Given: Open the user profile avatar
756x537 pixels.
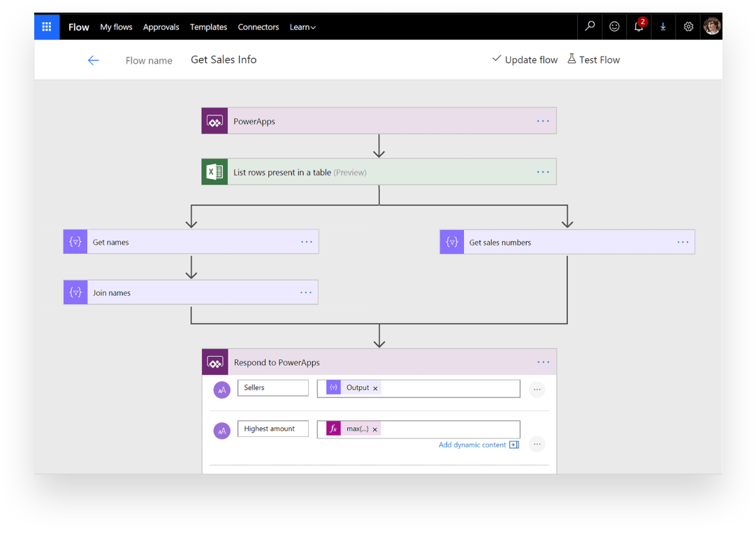Looking at the screenshot, I should 712,27.
